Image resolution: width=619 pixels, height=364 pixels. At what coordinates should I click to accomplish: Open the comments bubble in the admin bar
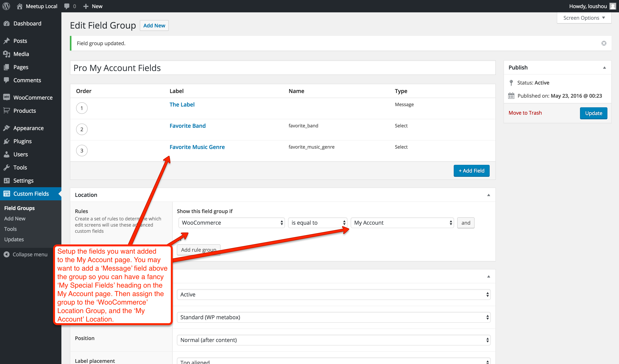(x=67, y=6)
